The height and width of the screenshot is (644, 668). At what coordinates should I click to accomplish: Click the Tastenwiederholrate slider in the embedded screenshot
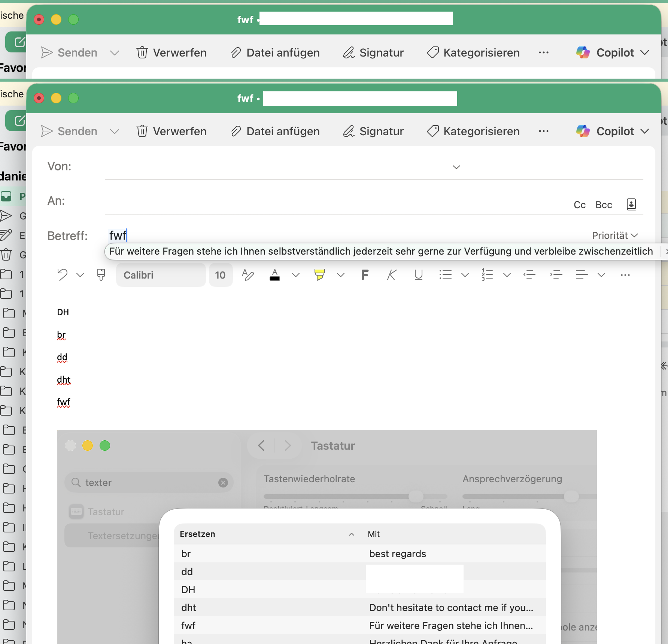pyautogui.click(x=355, y=496)
